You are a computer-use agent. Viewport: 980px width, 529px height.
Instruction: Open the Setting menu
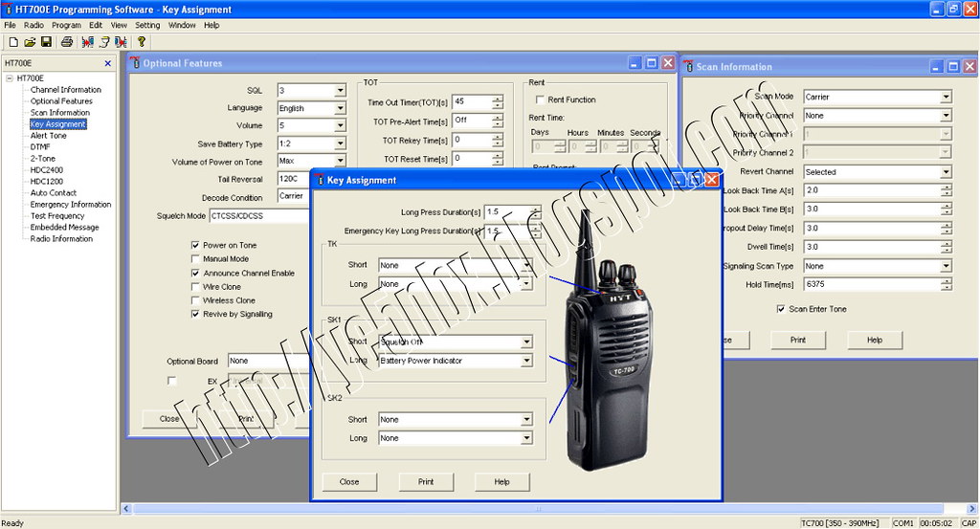(x=147, y=25)
